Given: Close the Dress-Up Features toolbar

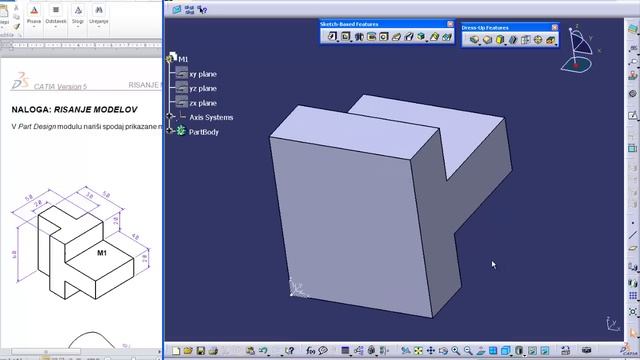Looking at the screenshot, I should [555, 27].
